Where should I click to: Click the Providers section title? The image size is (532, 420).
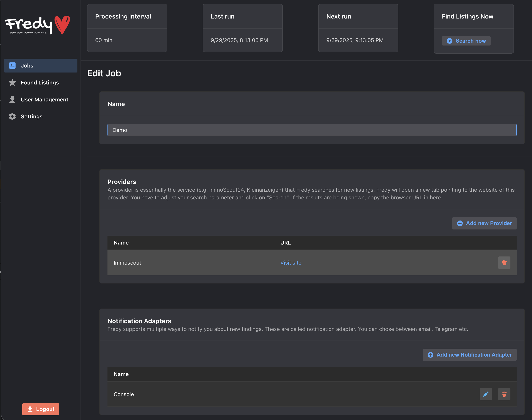122,182
